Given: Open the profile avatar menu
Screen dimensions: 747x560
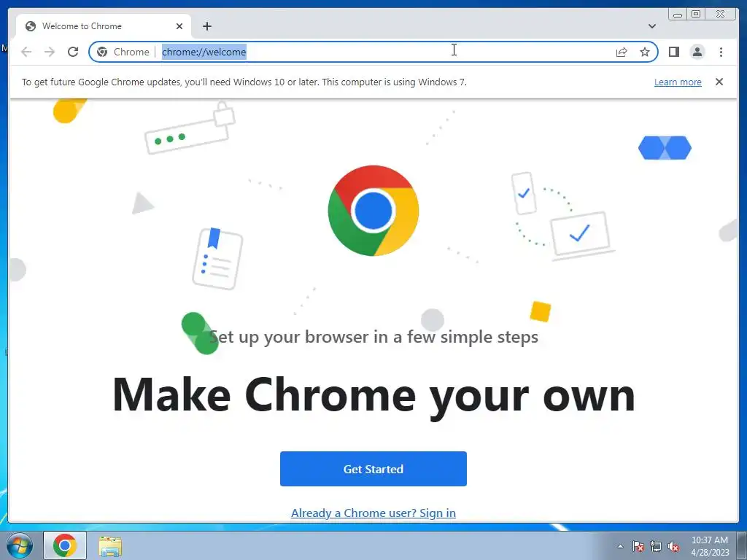Looking at the screenshot, I should coord(697,52).
